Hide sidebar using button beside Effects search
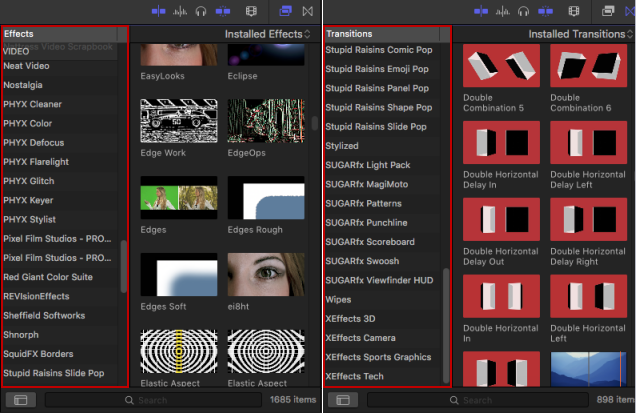636x413 pixels. pyautogui.click(x=20, y=400)
